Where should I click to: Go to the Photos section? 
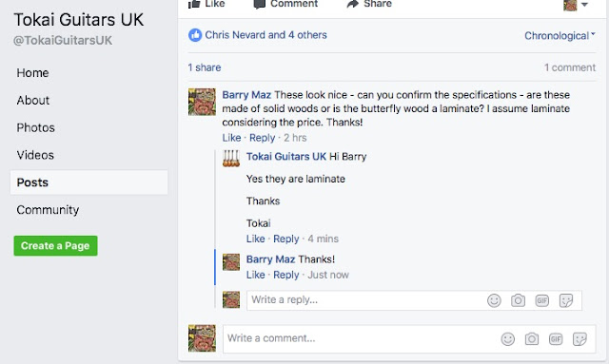pyautogui.click(x=36, y=127)
